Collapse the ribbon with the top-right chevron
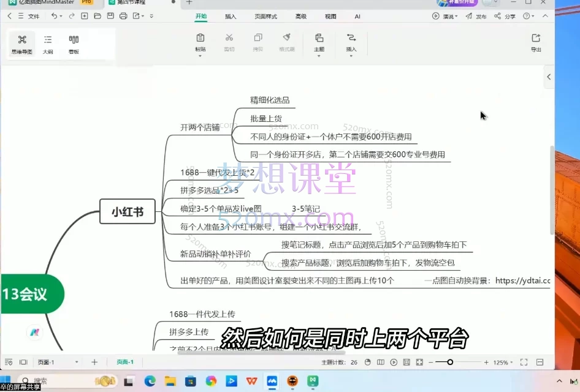The height and width of the screenshot is (392, 580). [544, 17]
